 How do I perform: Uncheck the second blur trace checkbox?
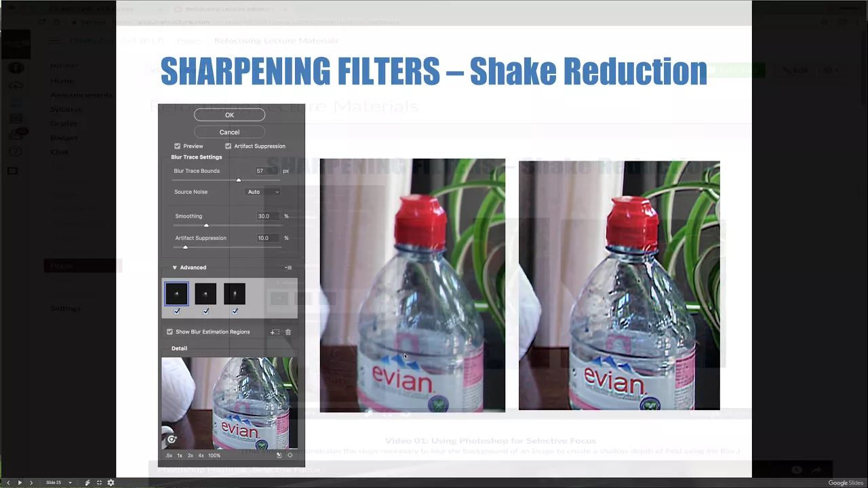point(206,311)
